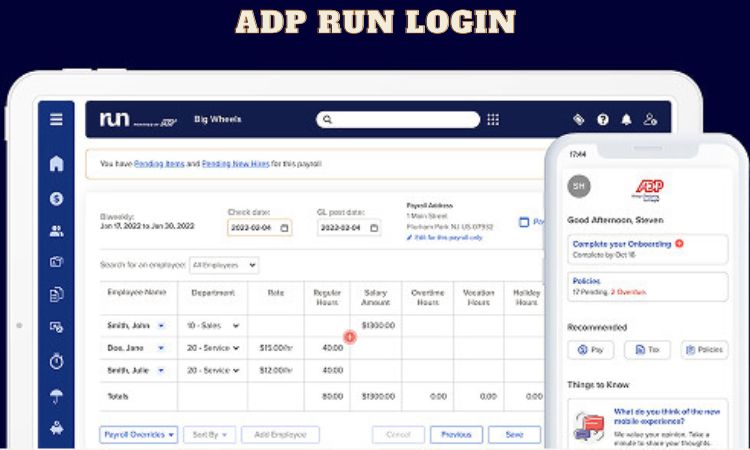
Task: Follow the Pending New Hires link
Action: coord(236,164)
